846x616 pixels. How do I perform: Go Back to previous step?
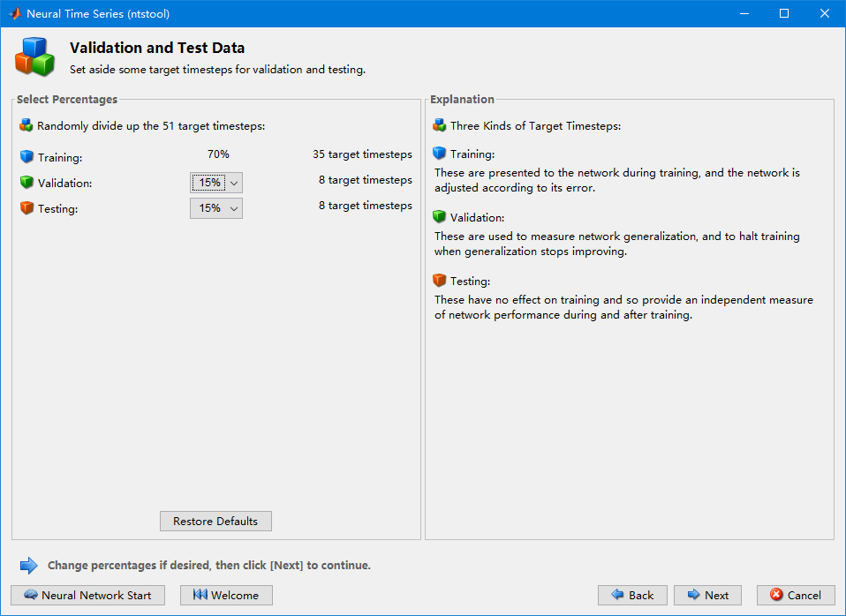(632, 595)
